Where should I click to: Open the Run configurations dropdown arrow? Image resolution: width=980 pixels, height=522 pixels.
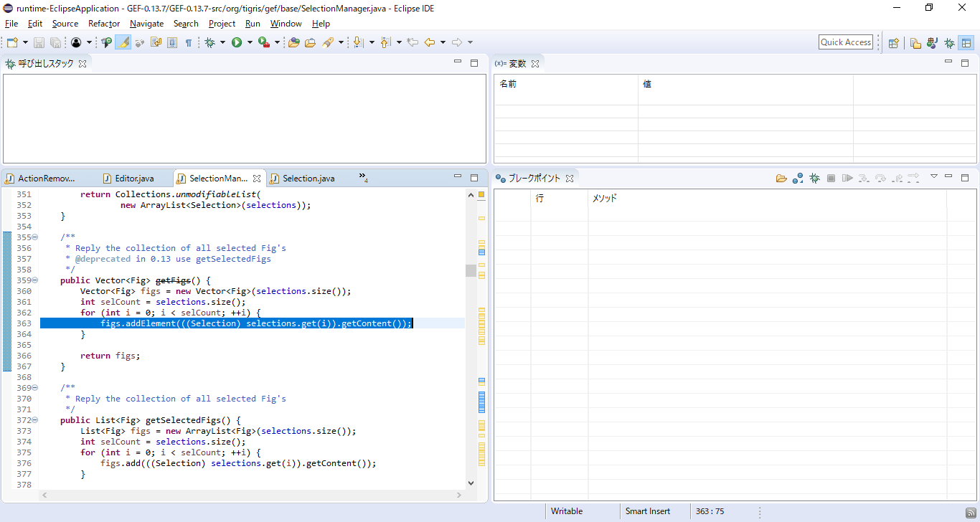250,43
